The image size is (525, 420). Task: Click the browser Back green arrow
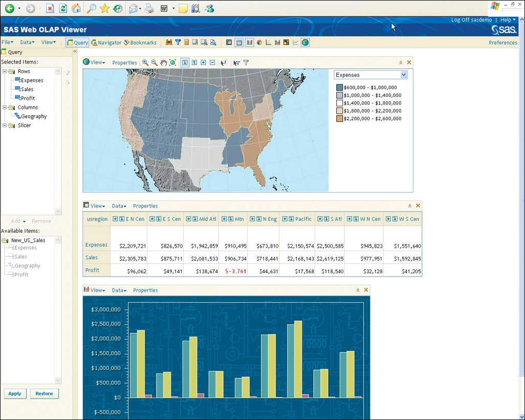click(9, 8)
